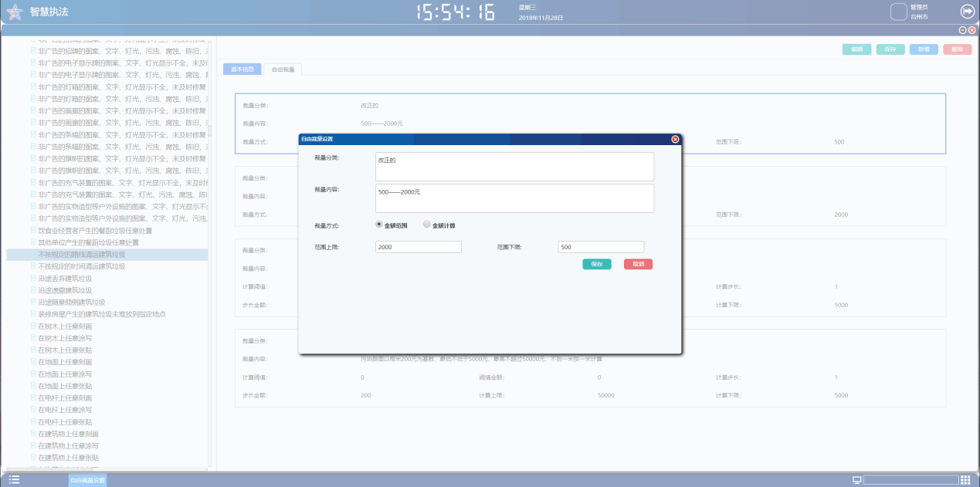Click the yellow minimize icon of panel
This screenshot has height=487, width=980.
tap(963, 30)
